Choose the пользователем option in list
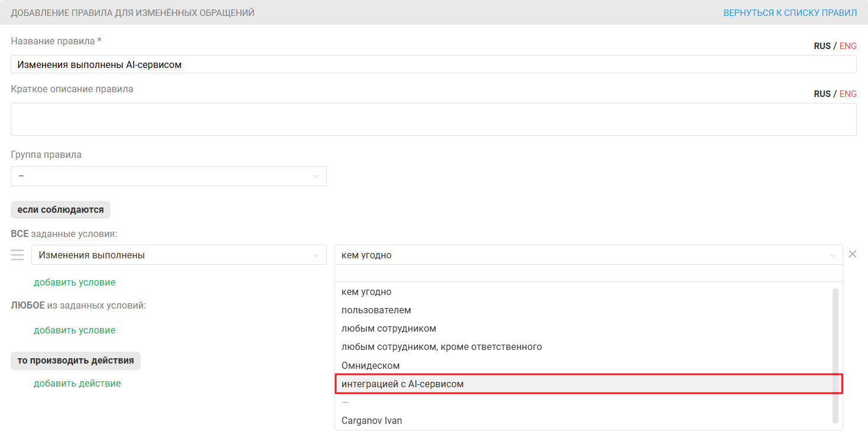Image resolution: width=868 pixels, height=441 pixels. click(x=376, y=310)
